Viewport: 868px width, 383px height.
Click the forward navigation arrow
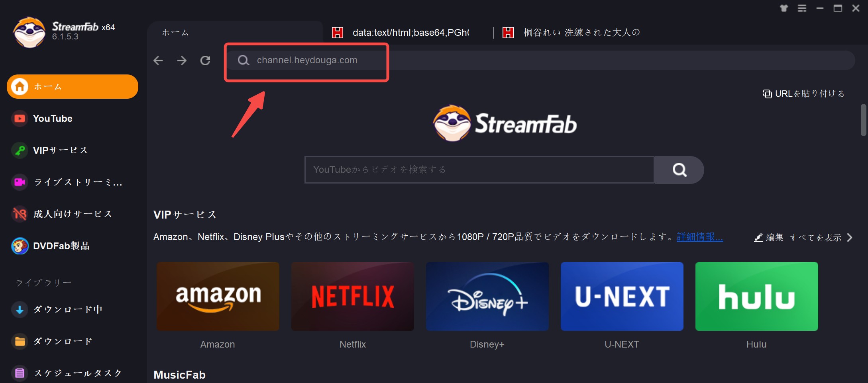tap(182, 61)
